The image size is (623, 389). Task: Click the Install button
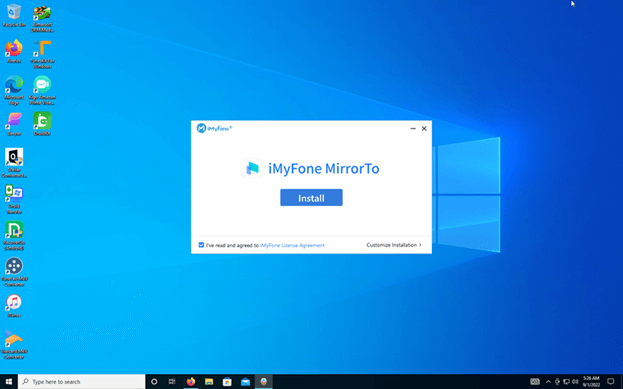click(311, 197)
